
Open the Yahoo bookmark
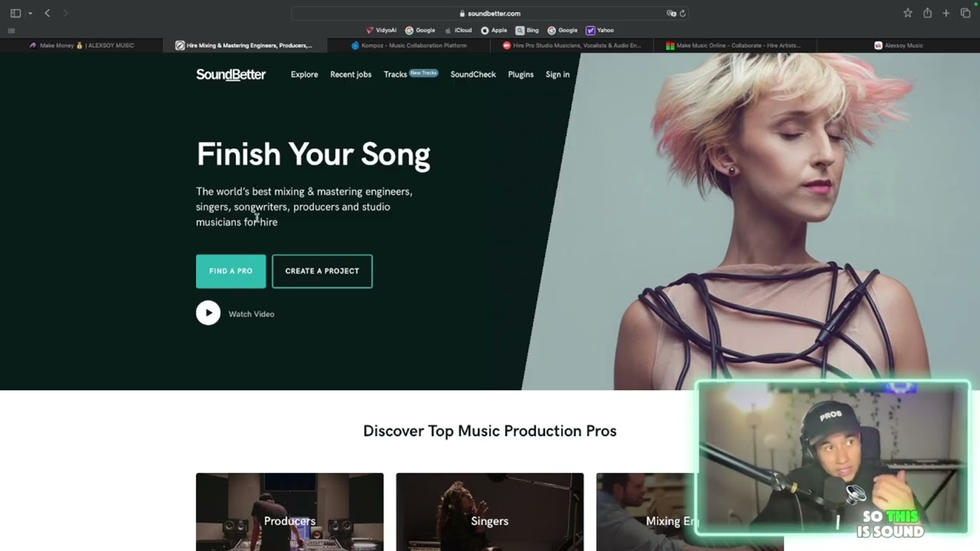[600, 31]
